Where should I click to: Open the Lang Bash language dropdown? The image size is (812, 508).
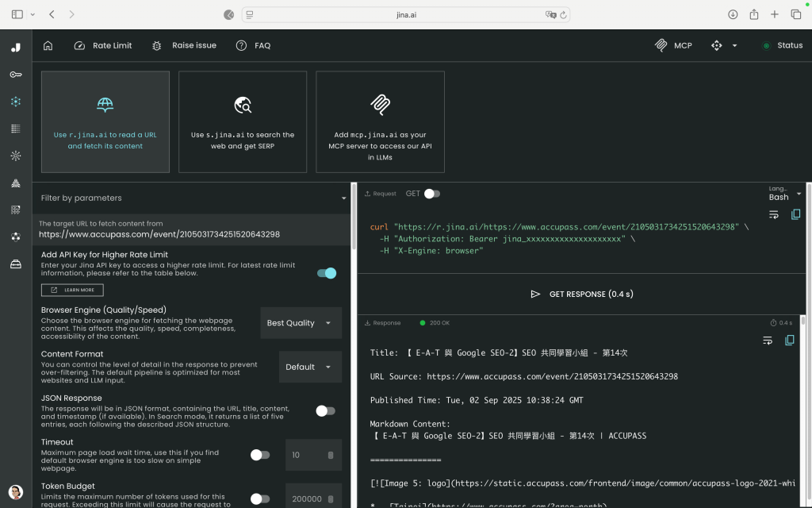(784, 194)
